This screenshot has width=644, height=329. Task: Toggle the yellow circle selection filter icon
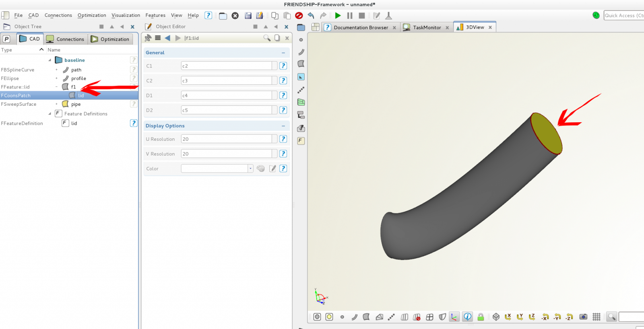(x=329, y=317)
